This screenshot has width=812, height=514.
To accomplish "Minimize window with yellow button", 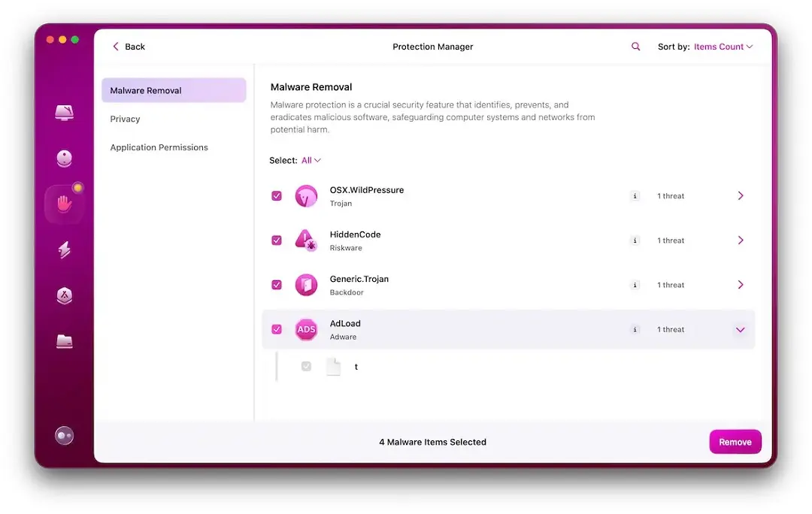I will click(x=62, y=40).
